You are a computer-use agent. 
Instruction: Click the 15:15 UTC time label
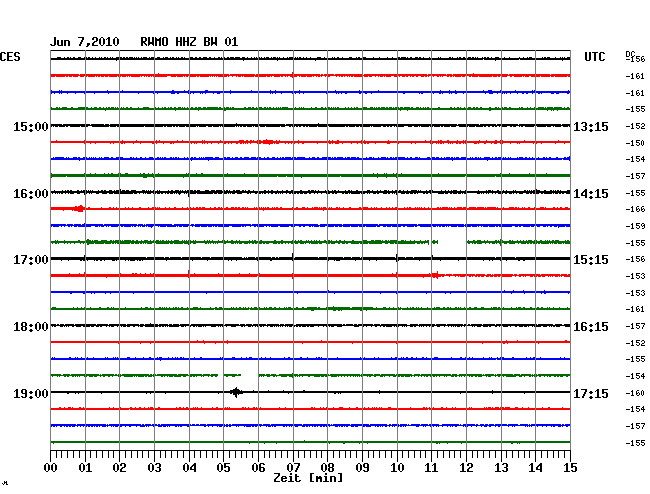[591, 260]
